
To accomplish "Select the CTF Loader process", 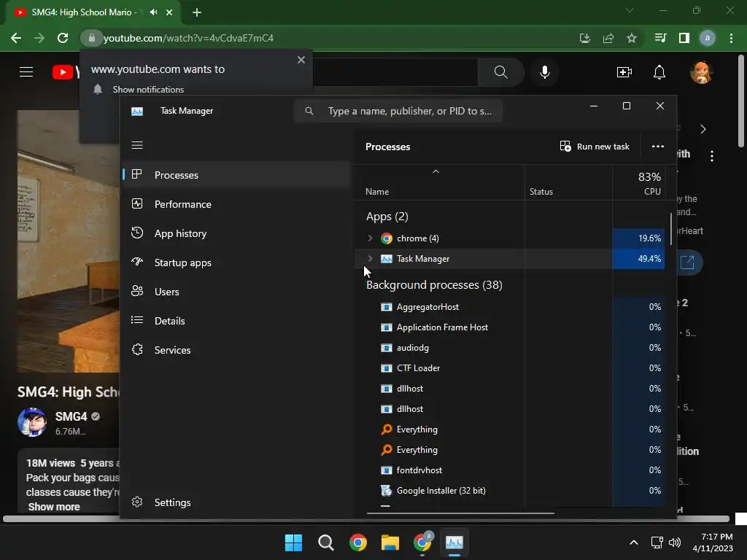I will 510,368.
